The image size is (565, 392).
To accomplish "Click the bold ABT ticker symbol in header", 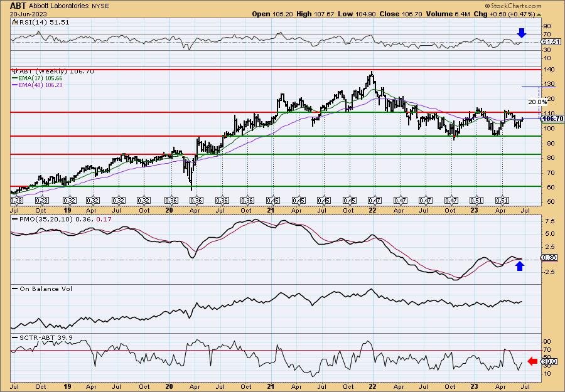I will coord(18,6).
